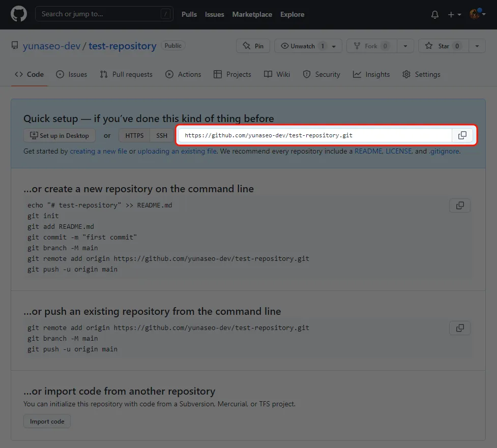Viewport: 497px width, 448px height.
Task: Open the GitHub home logo
Action: coord(19,14)
